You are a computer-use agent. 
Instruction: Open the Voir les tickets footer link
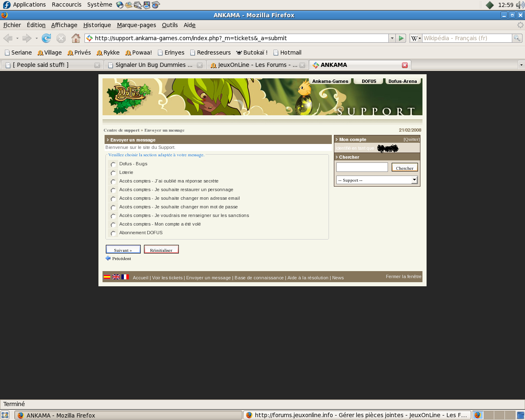[167, 278]
